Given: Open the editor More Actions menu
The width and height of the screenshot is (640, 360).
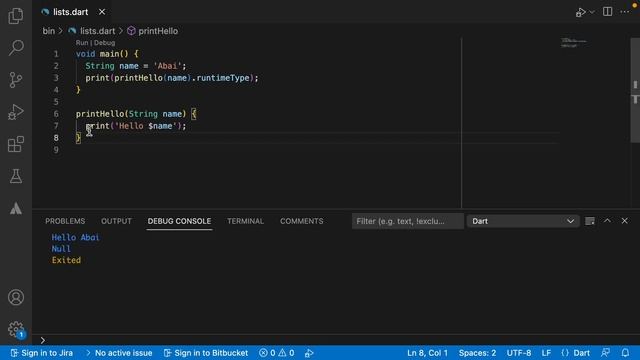Looking at the screenshot, I should point(625,12).
